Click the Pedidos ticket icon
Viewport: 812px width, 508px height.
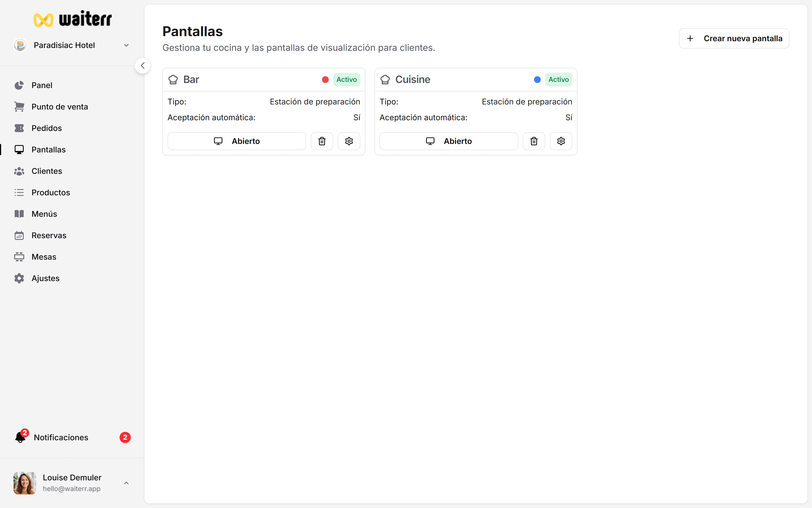pyautogui.click(x=19, y=128)
